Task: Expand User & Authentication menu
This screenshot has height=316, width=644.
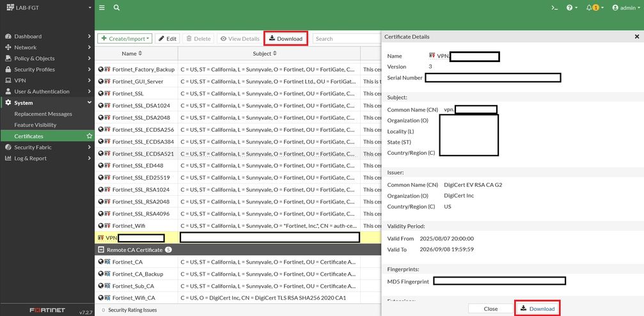Action: [x=47, y=91]
